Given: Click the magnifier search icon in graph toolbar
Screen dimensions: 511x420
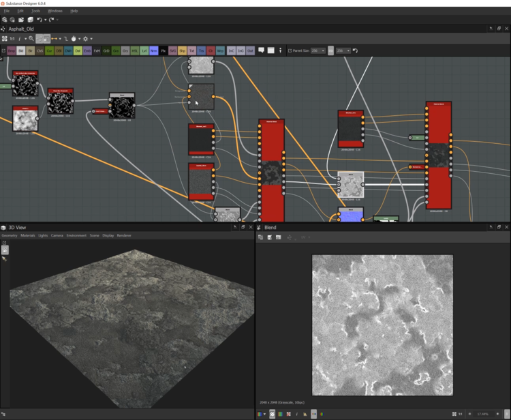Looking at the screenshot, I should pos(31,38).
